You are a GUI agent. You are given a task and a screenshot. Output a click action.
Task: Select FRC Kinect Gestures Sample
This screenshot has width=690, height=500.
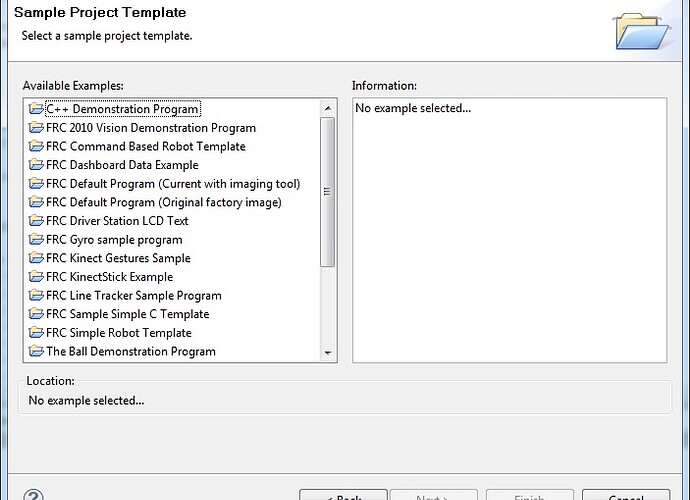(118, 258)
